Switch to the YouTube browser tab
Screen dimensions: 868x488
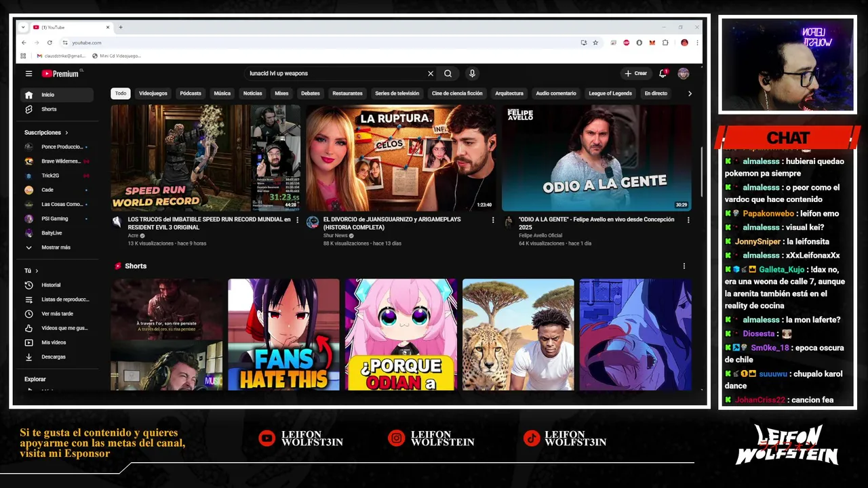[x=71, y=27]
